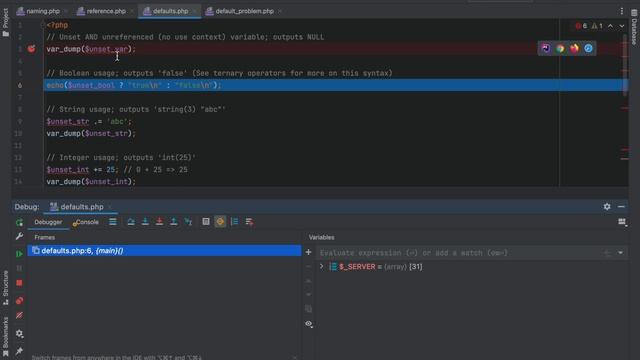Toggle the watches view eye icon
640x360 pixels.
[x=309, y=324]
